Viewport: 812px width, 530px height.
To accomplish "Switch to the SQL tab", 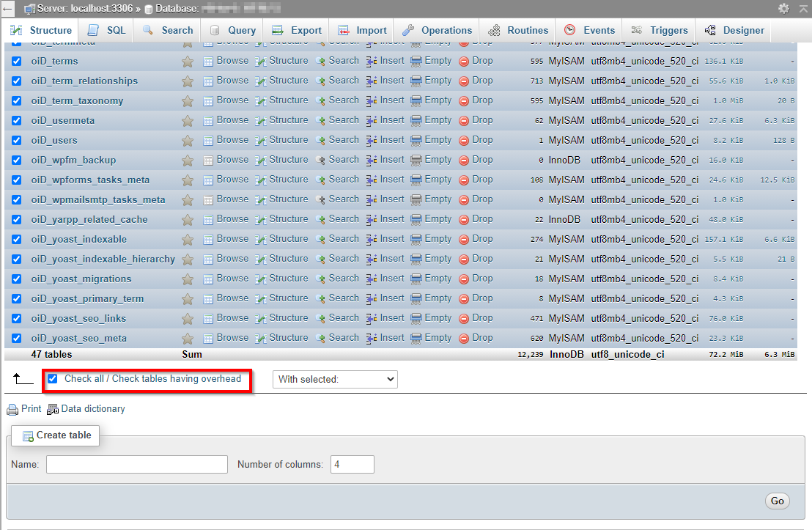I will [x=107, y=30].
